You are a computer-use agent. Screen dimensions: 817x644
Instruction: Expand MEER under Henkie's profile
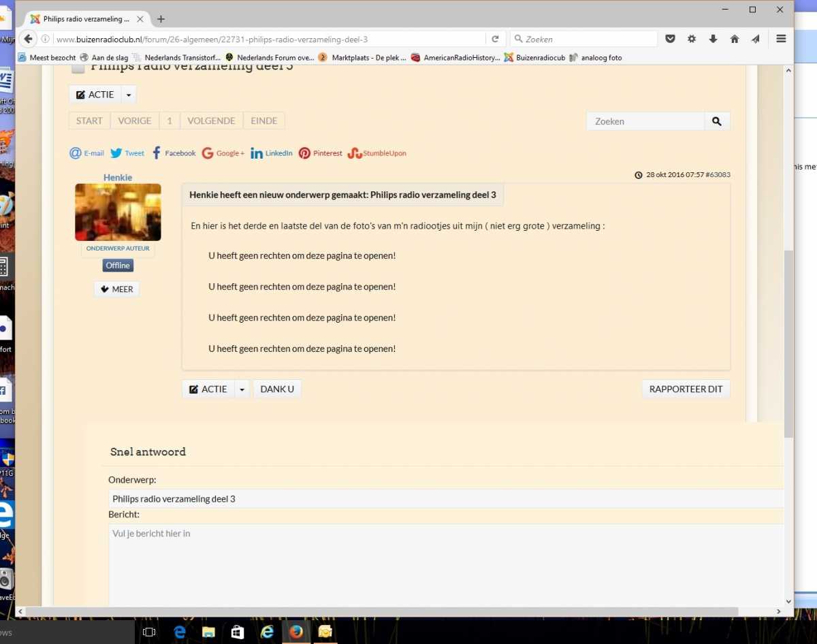tap(116, 289)
